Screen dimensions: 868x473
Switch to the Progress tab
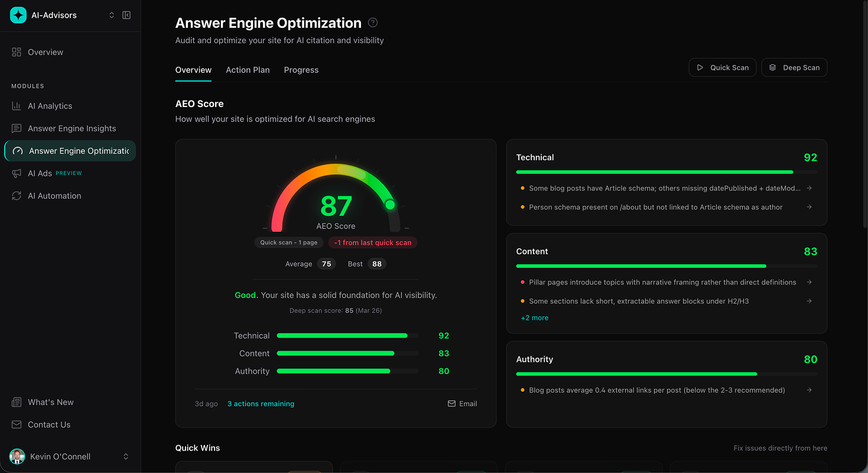pyautogui.click(x=301, y=70)
